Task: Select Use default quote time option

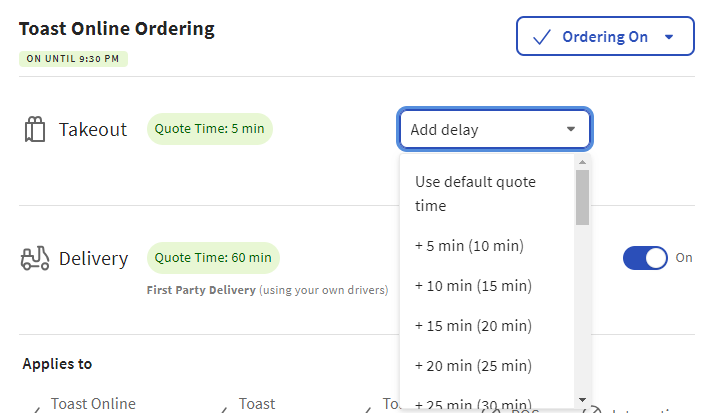Action: 476,194
